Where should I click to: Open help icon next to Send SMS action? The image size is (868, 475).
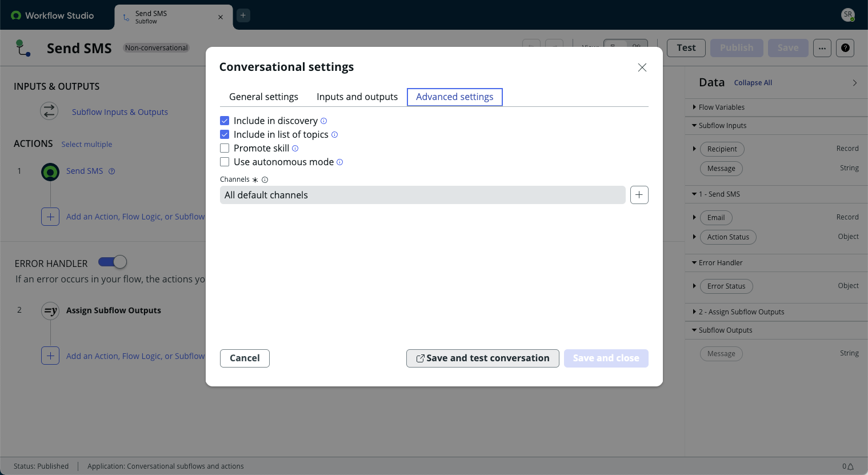[112, 171]
